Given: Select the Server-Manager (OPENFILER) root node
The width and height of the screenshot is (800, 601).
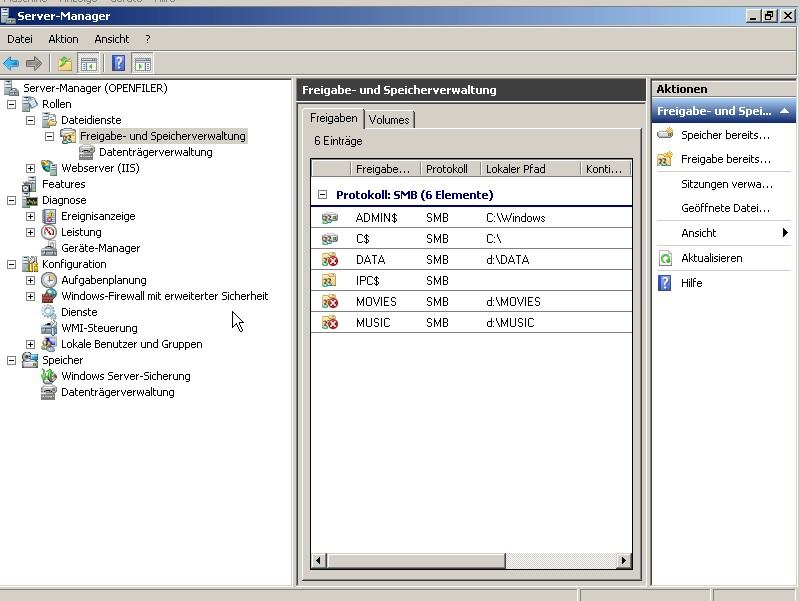Looking at the screenshot, I should tap(95, 88).
